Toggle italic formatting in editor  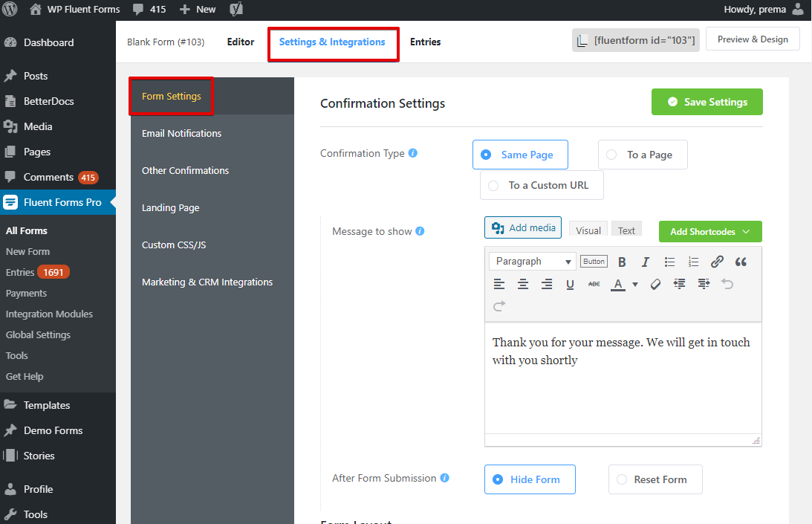(646, 262)
